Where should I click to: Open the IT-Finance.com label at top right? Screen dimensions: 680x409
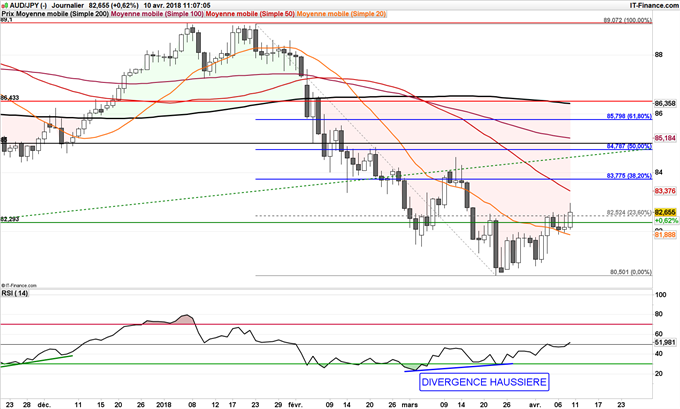[654, 6]
